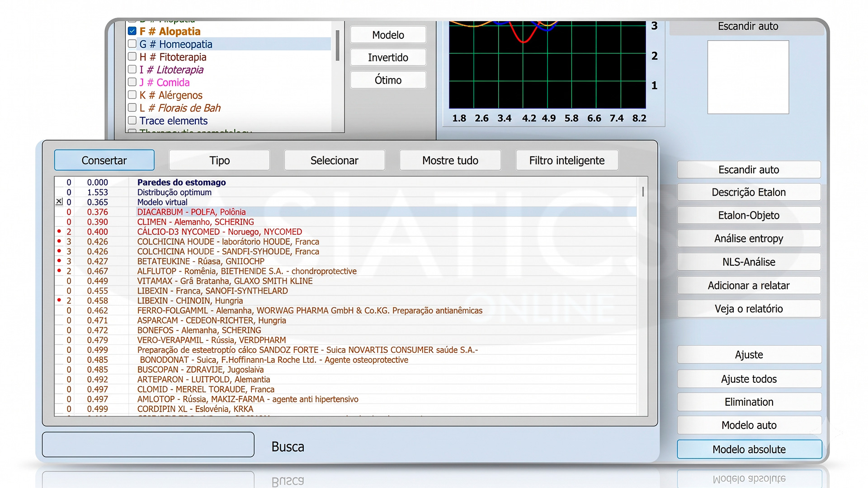Click the Ótimo button
Screen dimensions: 868x488
[388, 80]
